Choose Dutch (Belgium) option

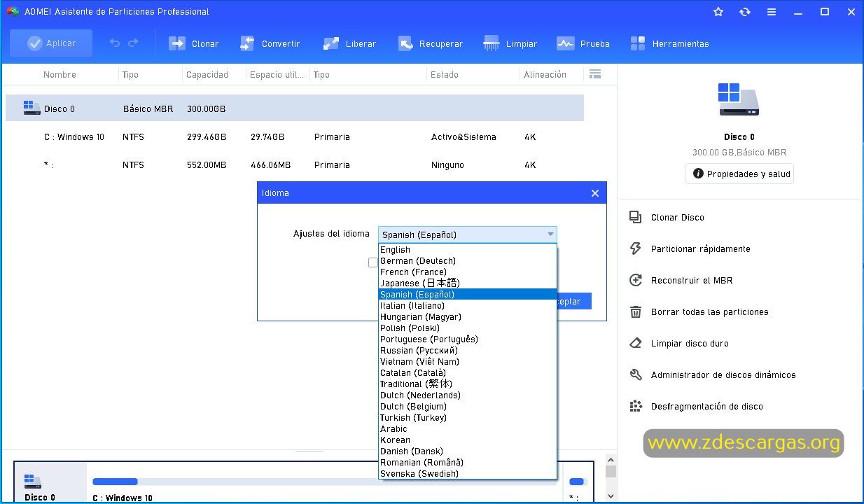[x=468, y=407]
